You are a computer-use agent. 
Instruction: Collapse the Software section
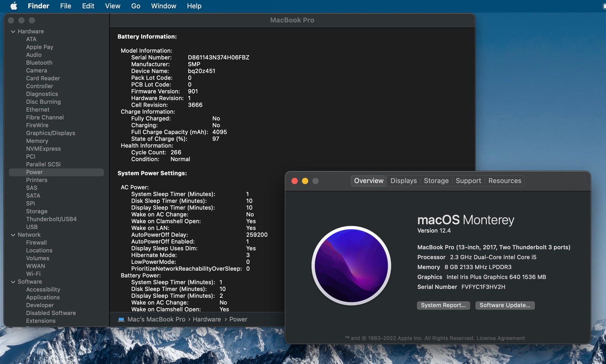(13, 282)
